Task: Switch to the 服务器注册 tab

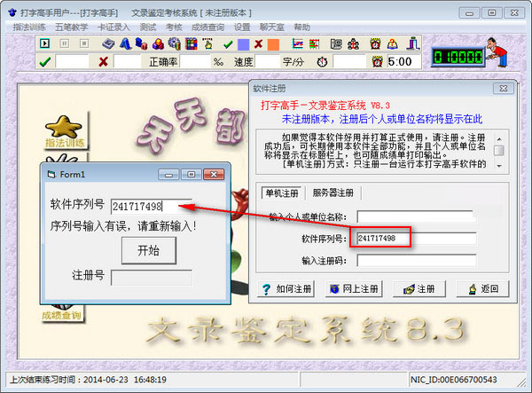Action: tap(332, 193)
